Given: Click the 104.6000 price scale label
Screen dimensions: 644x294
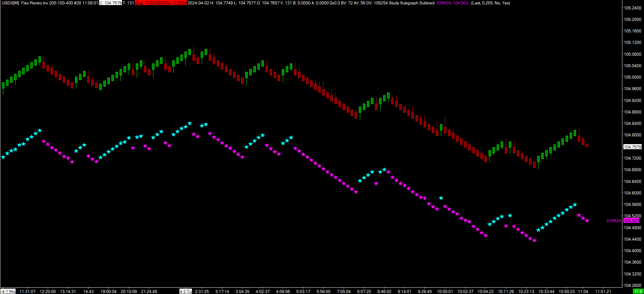Looking at the screenshot, I should coord(632,193).
